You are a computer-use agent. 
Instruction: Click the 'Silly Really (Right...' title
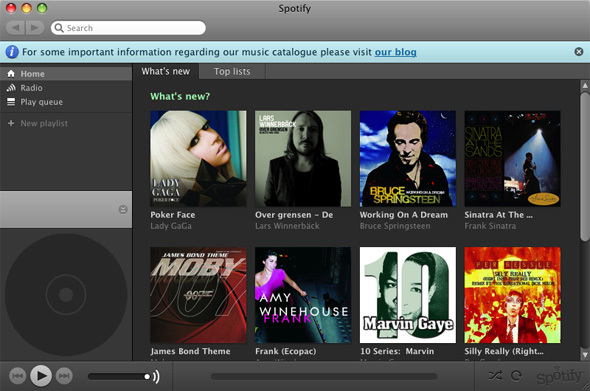coord(504,351)
